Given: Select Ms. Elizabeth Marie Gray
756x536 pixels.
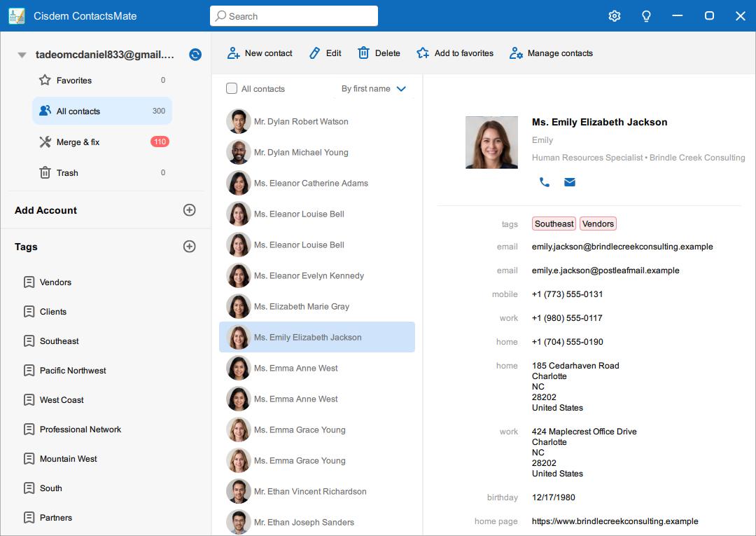Looking at the screenshot, I should (317, 306).
